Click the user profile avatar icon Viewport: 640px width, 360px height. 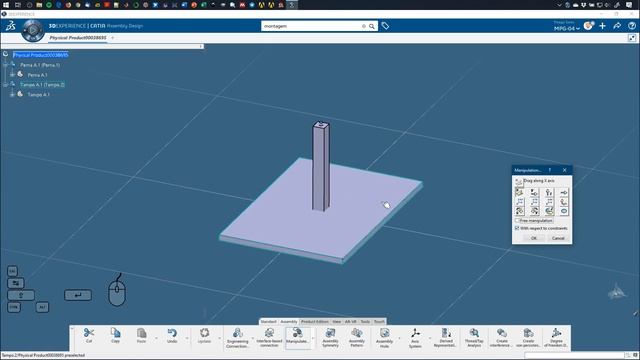tap(588, 26)
